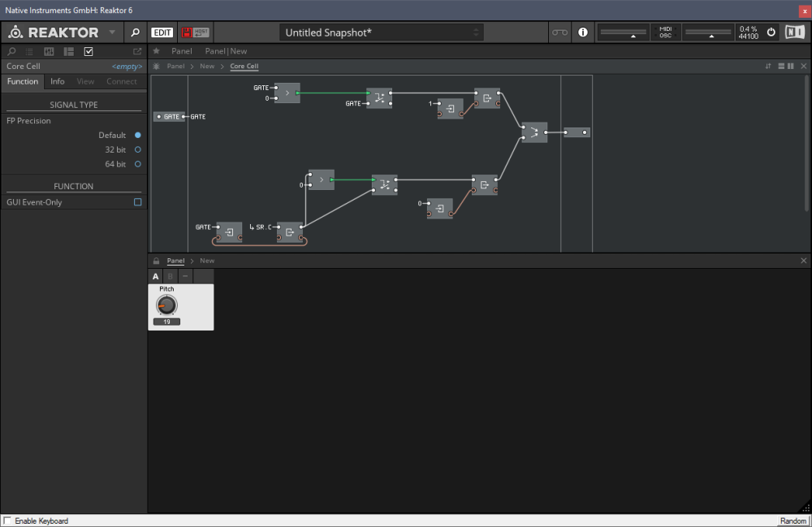This screenshot has width=812, height=527.
Task: Toggle the panel lock icon
Action: [157, 261]
